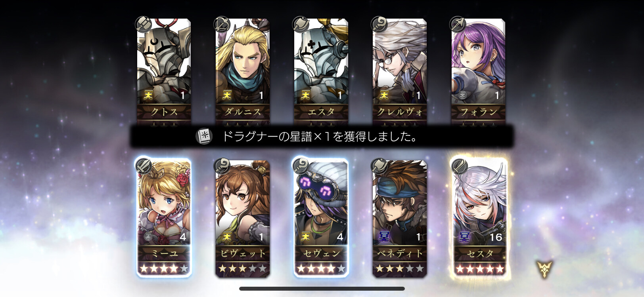Tap the star rating row under セスタ
This screenshot has height=297, width=644.
[x=480, y=269]
